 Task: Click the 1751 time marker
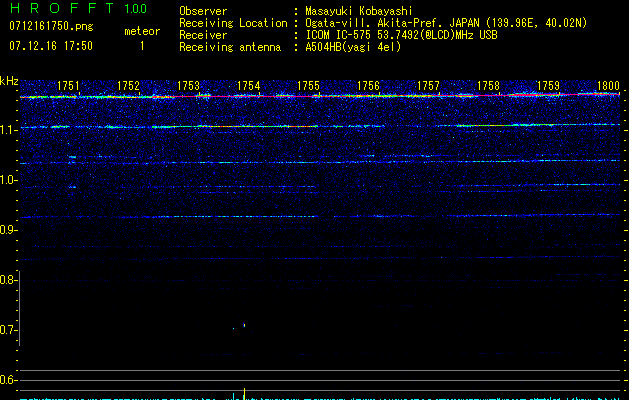click(x=69, y=87)
